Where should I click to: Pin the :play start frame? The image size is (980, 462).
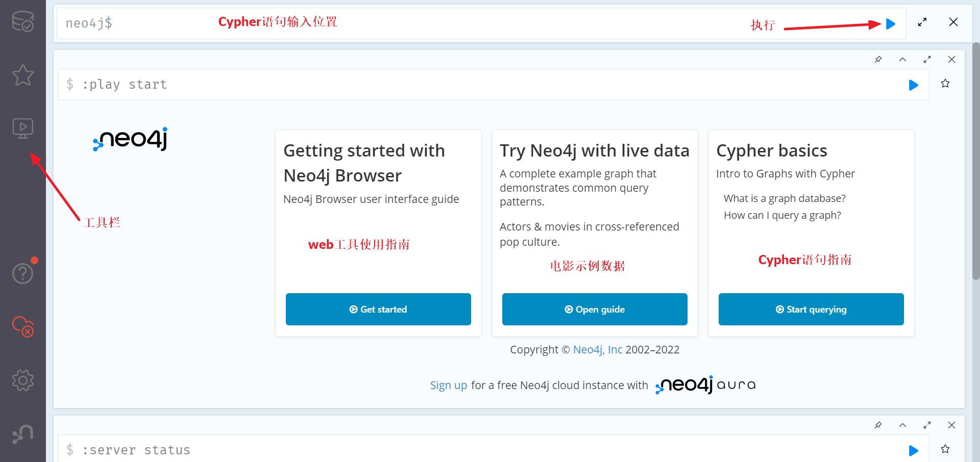tap(878, 60)
